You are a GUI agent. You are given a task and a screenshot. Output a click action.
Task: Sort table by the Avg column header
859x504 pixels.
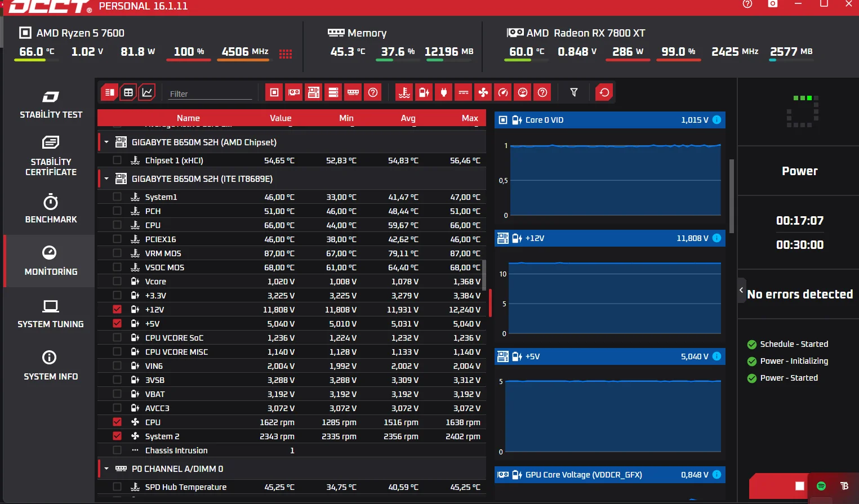pyautogui.click(x=408, y=118)
